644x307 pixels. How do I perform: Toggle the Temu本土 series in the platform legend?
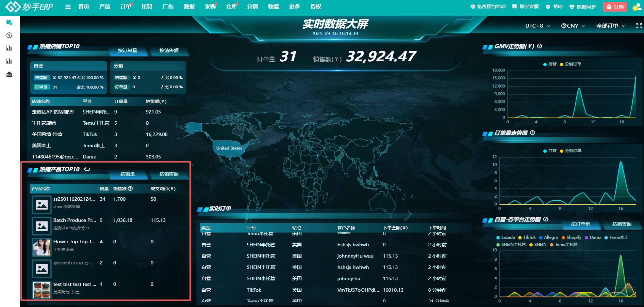tap(616, 237)
